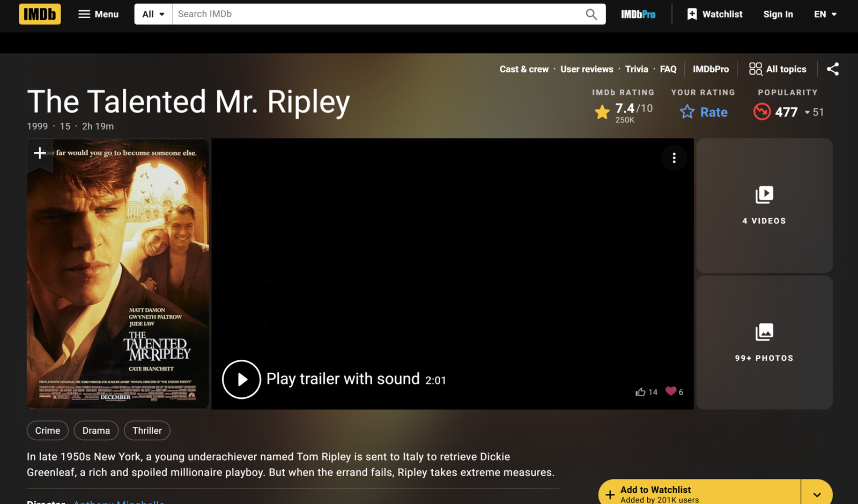This screenshot has height=504, width=858.
Task: Play the trailer with sound
Action: [x=242, y=379]
